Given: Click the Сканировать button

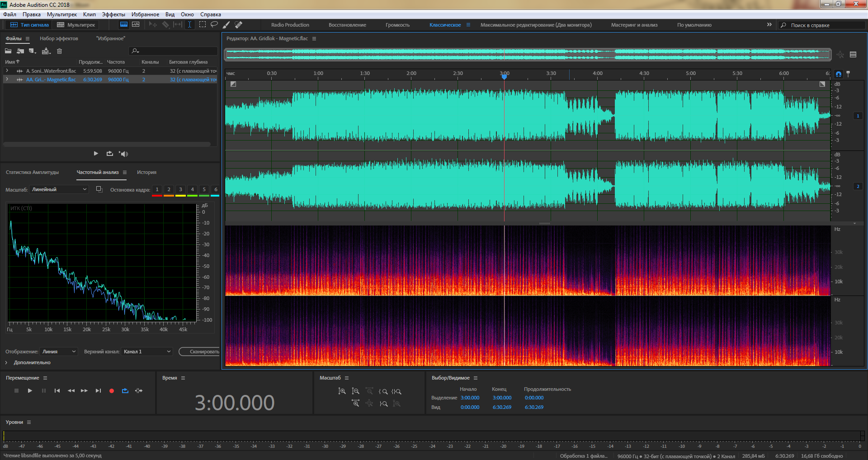Looking at the screenshot, I should [201, 352].
